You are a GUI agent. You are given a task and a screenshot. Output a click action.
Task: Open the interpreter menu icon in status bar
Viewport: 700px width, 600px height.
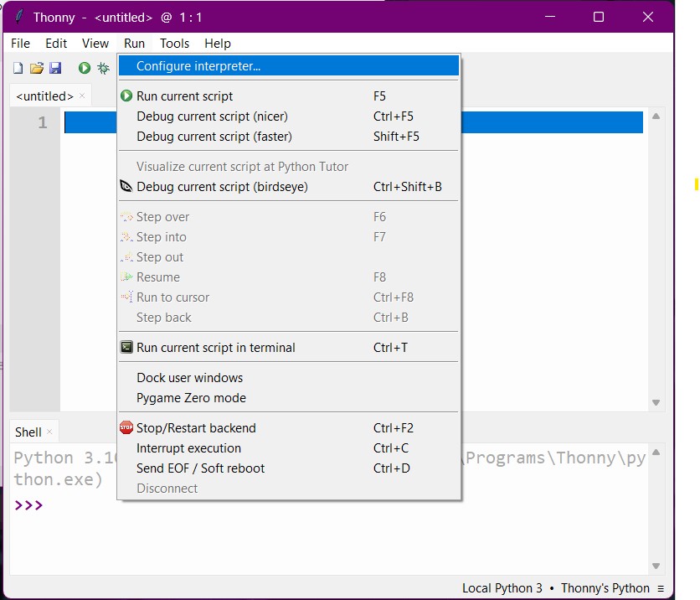point(661,588)
